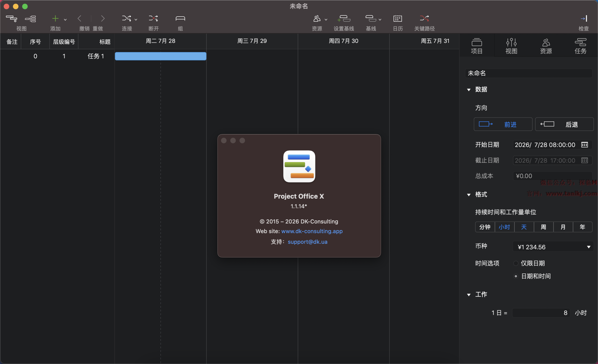Image resolution: width=598 pixels, height=364 pixels.
Task: Open the Currency (币种) dropdown
Action: pos(553,247)
